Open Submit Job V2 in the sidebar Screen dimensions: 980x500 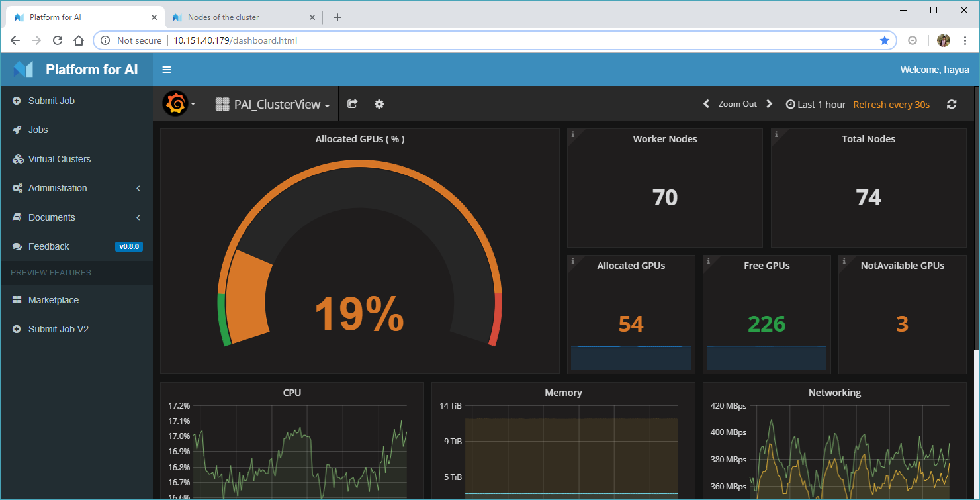click(77, 329)
